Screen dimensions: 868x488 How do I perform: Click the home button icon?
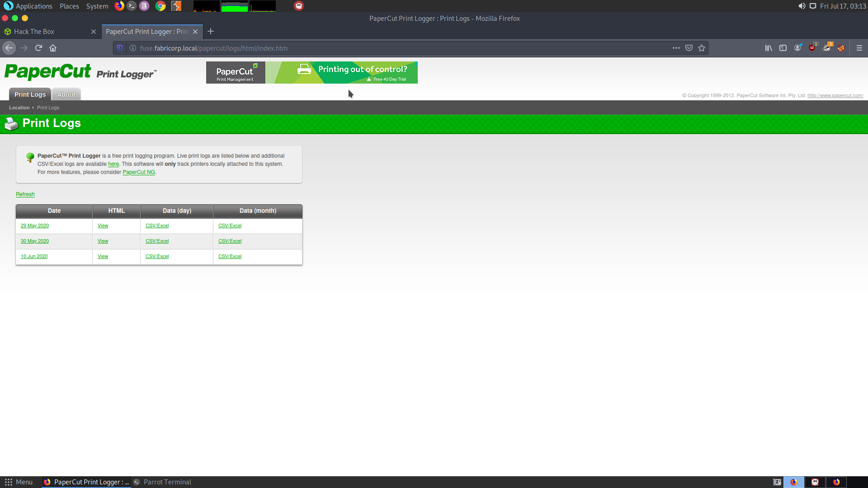tap(53, 48)
